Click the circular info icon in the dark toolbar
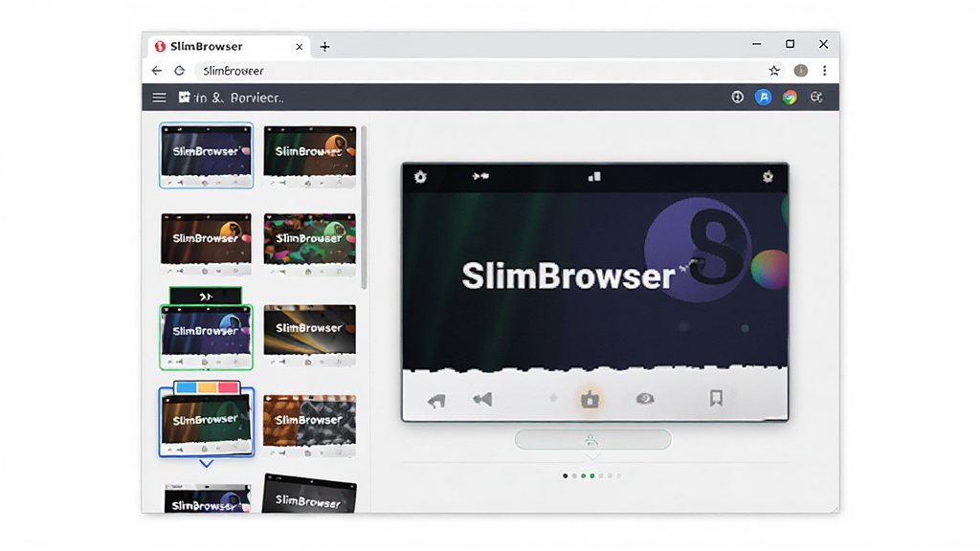 [x=738, y=97]
